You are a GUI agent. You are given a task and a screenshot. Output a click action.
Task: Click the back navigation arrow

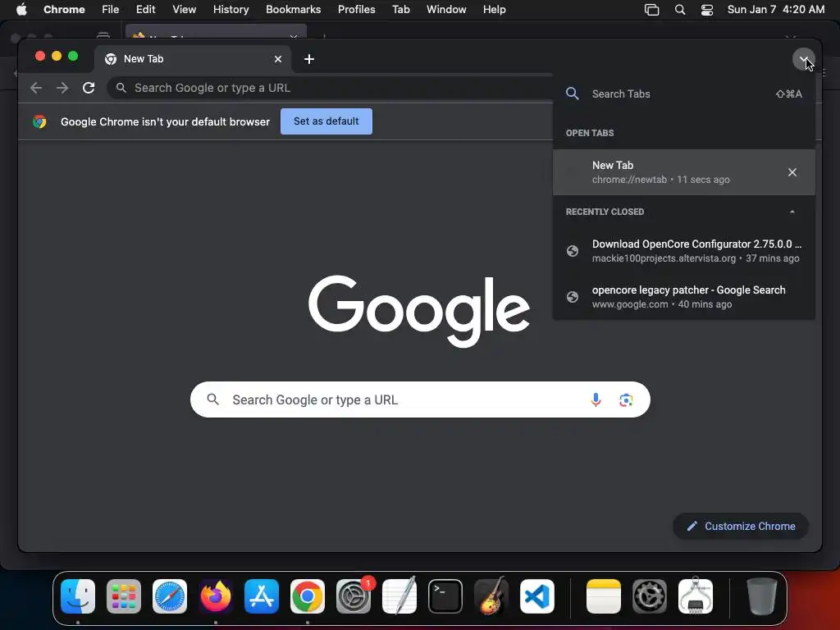36,88
